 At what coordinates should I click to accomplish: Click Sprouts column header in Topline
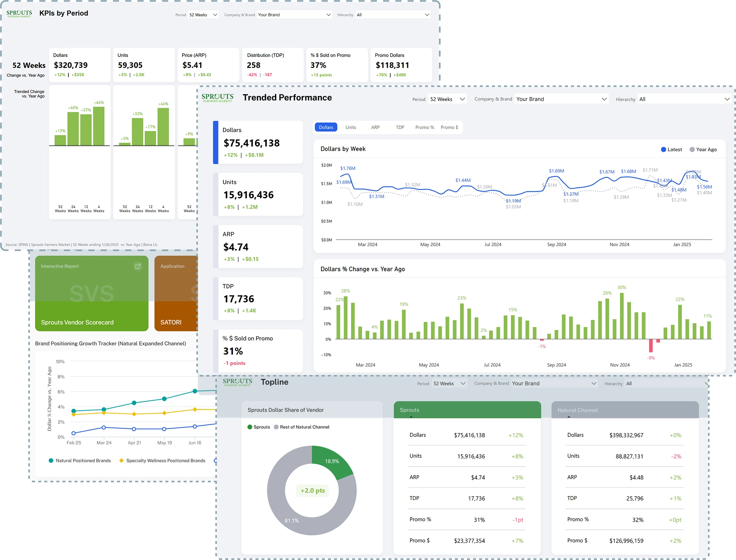pyautogui.click(x=467, y=410)
